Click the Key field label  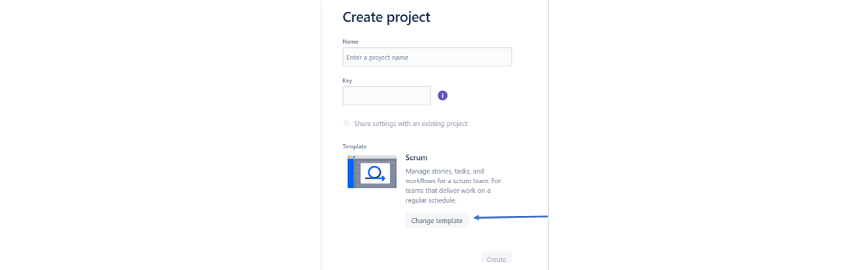click(347, 80)
